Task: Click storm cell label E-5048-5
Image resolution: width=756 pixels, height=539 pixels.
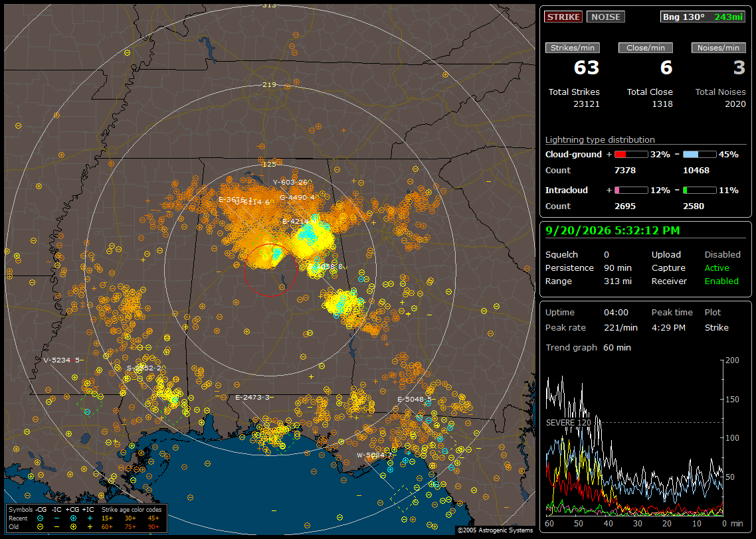Action: pos(414,400)
